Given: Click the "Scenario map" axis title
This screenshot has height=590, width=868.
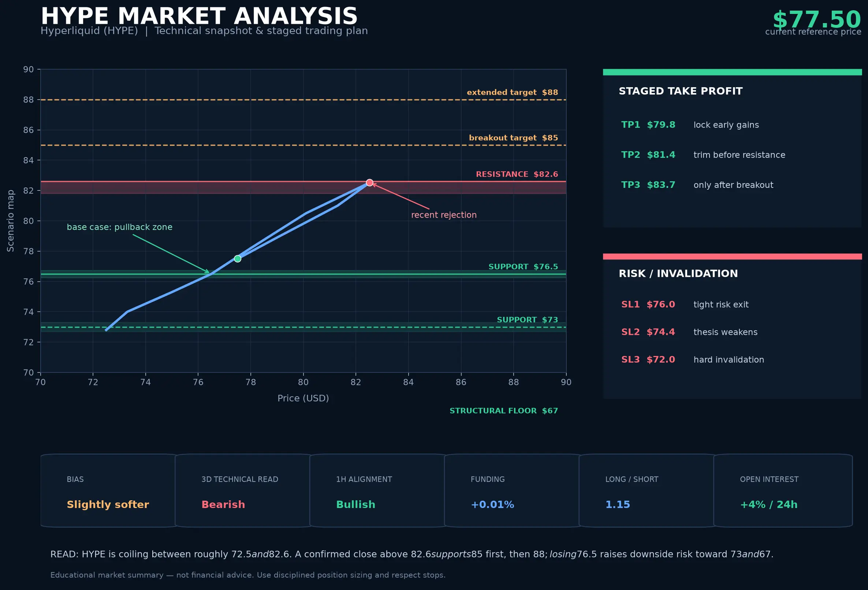Looking at the screenshot, I should [11, 220].
